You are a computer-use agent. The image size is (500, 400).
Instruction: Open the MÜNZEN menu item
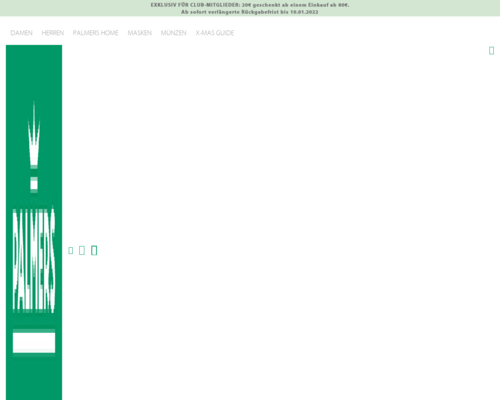174,33
